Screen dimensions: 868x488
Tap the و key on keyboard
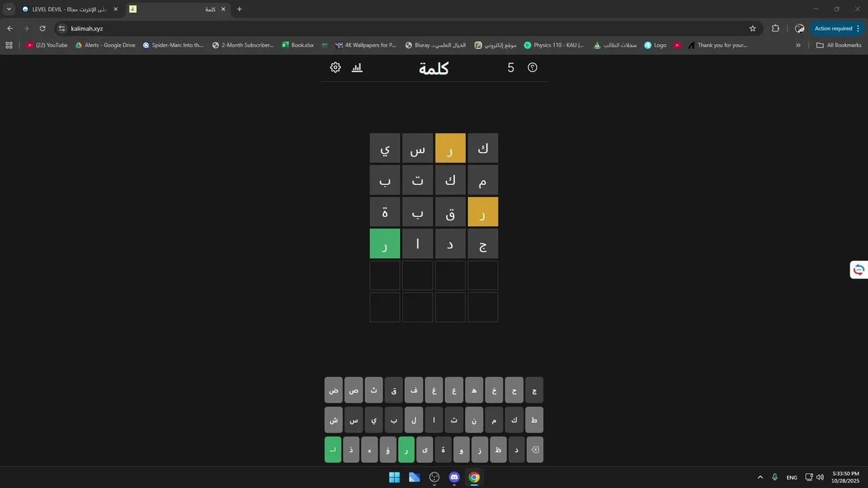[x=461, y=449]
